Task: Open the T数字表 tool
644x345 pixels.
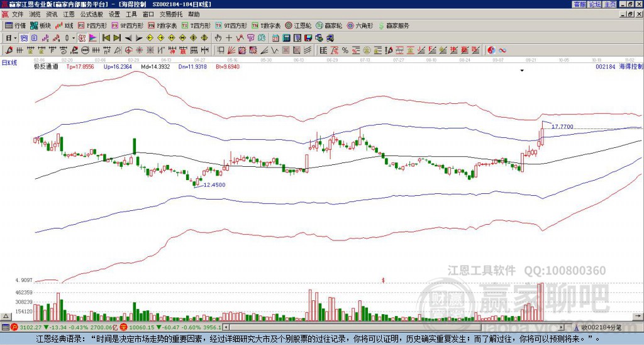Action: tap(266, 25)
